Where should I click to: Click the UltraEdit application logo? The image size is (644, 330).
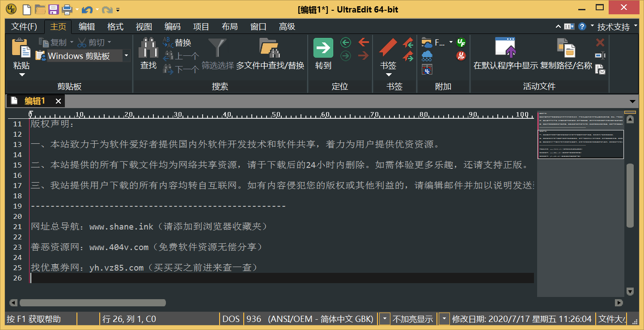[11, 9]
